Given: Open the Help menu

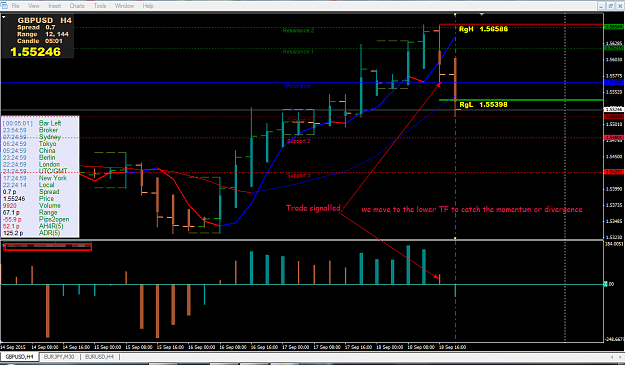Looking at the screenshot, I should click(148, 6).
